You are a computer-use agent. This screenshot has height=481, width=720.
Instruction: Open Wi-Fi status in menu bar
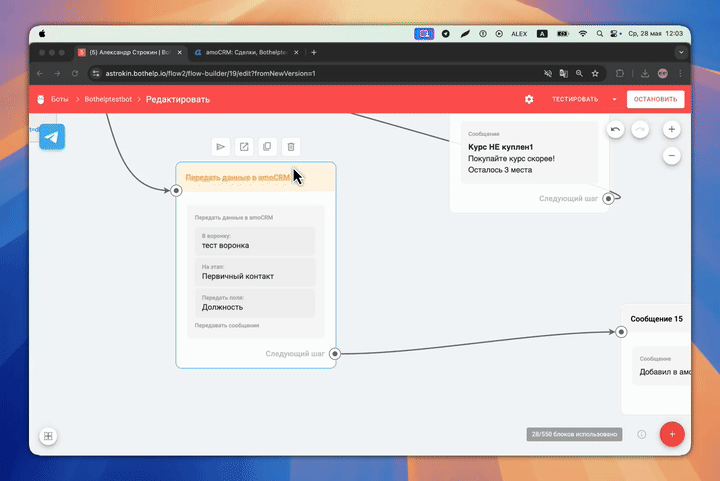tap(583, 34)
